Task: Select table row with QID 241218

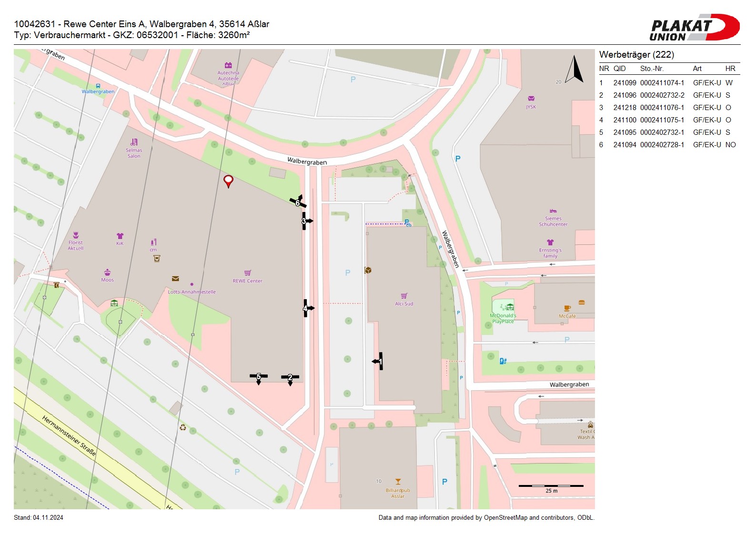Action: coord(667,108)
